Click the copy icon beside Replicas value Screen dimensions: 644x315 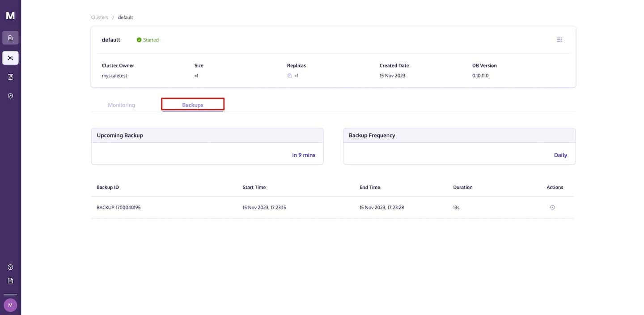coord(289,76)
